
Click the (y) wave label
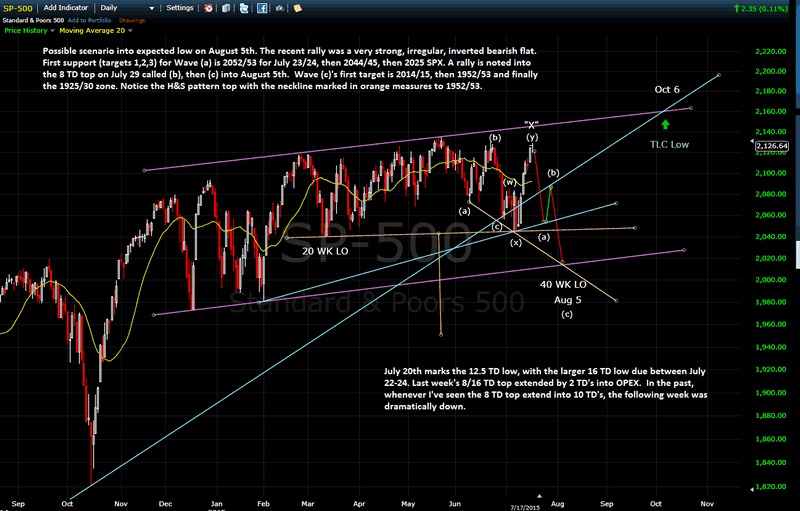(x=532, y=137)
